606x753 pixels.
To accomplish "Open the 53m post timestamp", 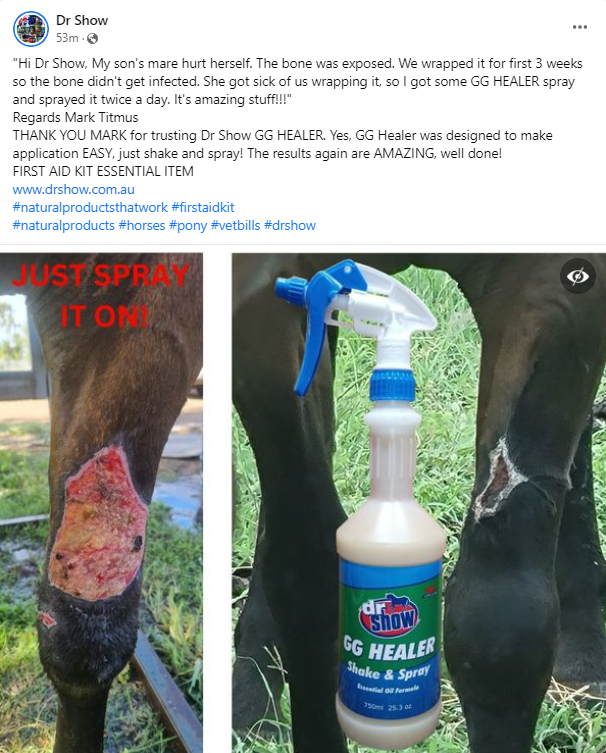I will point(67,38).
